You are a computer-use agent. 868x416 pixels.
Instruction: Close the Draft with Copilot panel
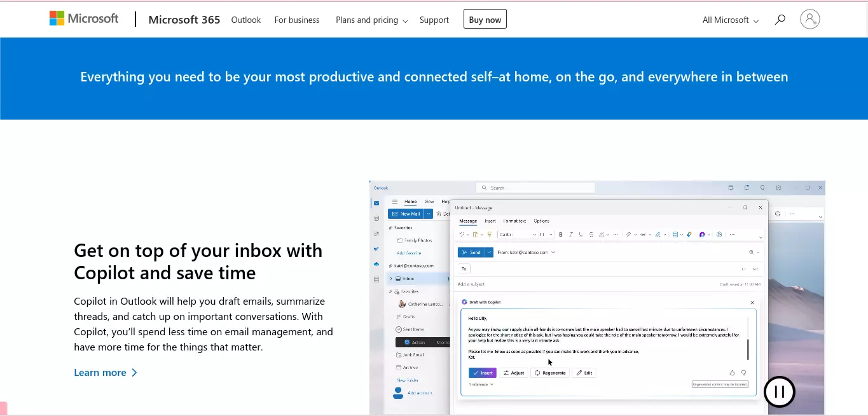(x=752, y=302)
